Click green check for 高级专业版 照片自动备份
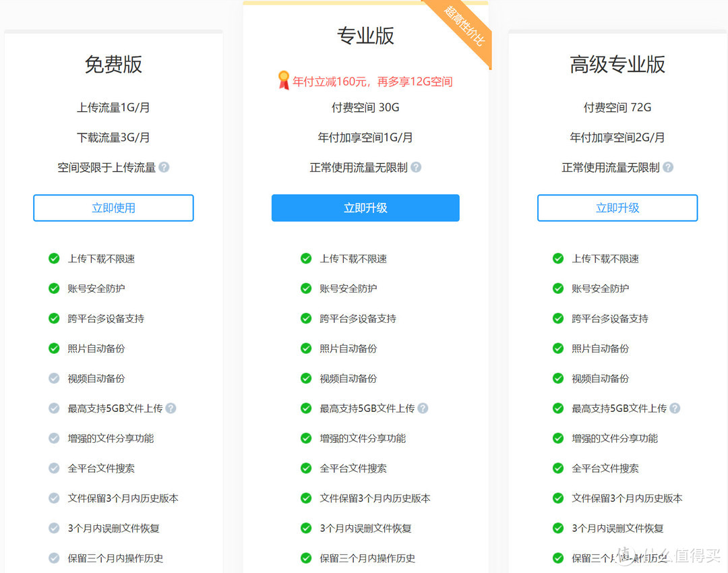 [x=558, y=349]
